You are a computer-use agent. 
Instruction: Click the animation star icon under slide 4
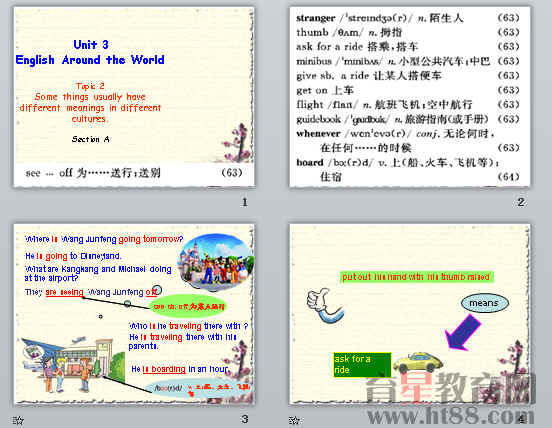coord(294,420)
